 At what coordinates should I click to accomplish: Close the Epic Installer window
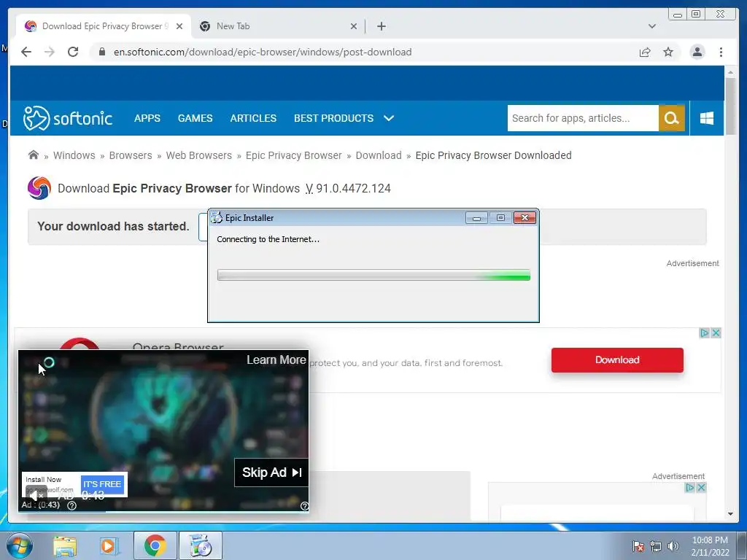(x=525, y=217)
